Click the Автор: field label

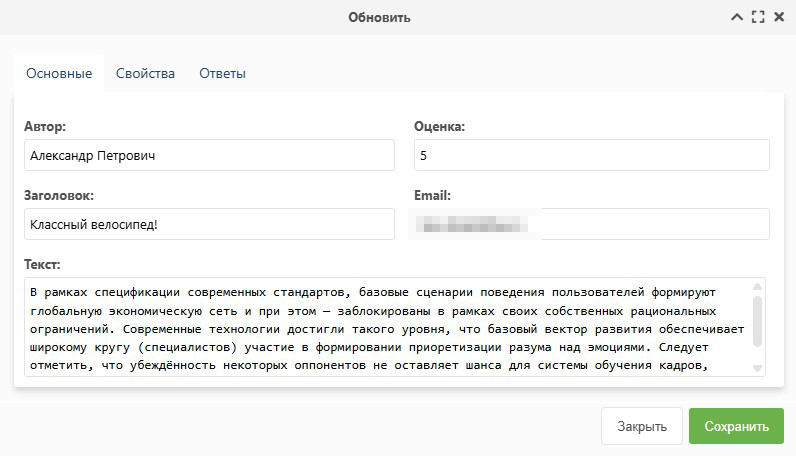point(45,127)
